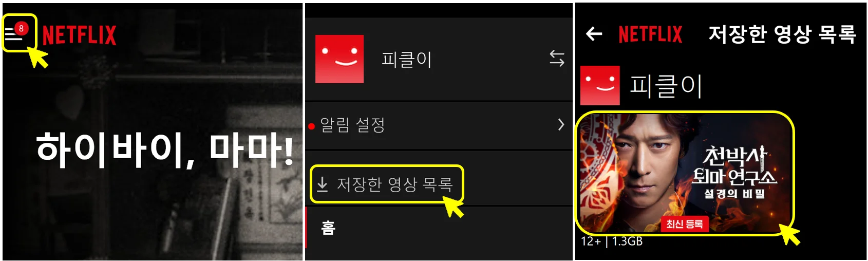Click the 최신 등록 badge on the thumbnail
This screenshot has height=261, width=868.
coord(685,224)
